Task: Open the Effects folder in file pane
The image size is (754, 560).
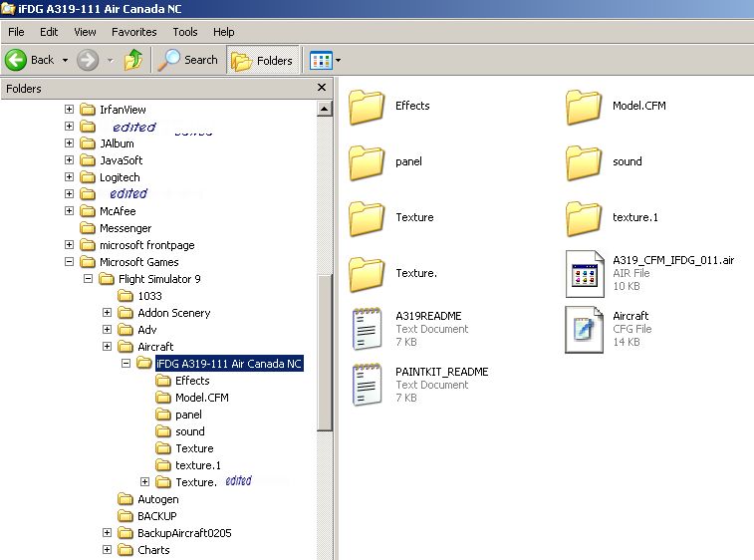Action: 367,107
